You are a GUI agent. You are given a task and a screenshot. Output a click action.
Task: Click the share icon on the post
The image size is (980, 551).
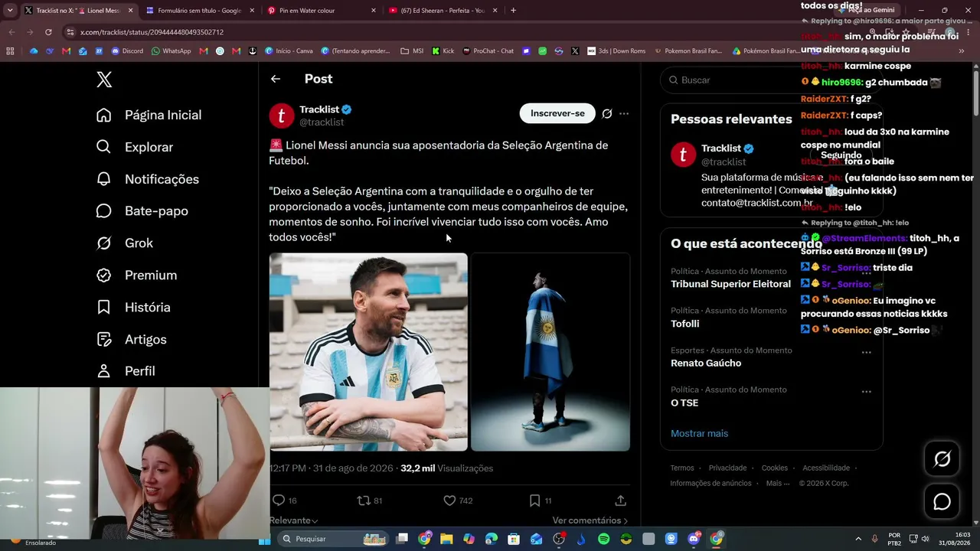click(x=621, y=500)
